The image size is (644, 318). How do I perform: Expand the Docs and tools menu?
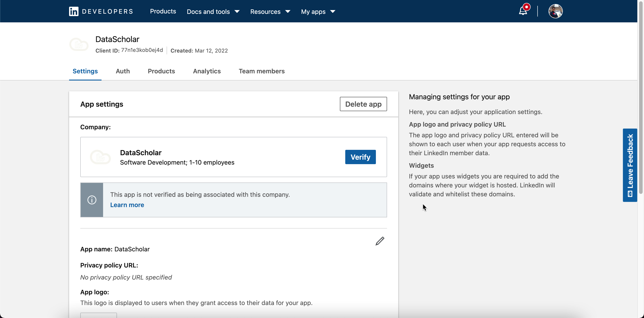click(x=213, y=11)
